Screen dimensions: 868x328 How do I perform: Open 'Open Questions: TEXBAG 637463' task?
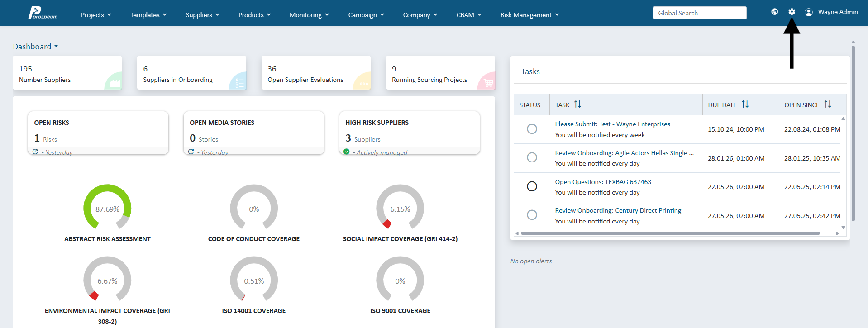click(x=603, y=182)
